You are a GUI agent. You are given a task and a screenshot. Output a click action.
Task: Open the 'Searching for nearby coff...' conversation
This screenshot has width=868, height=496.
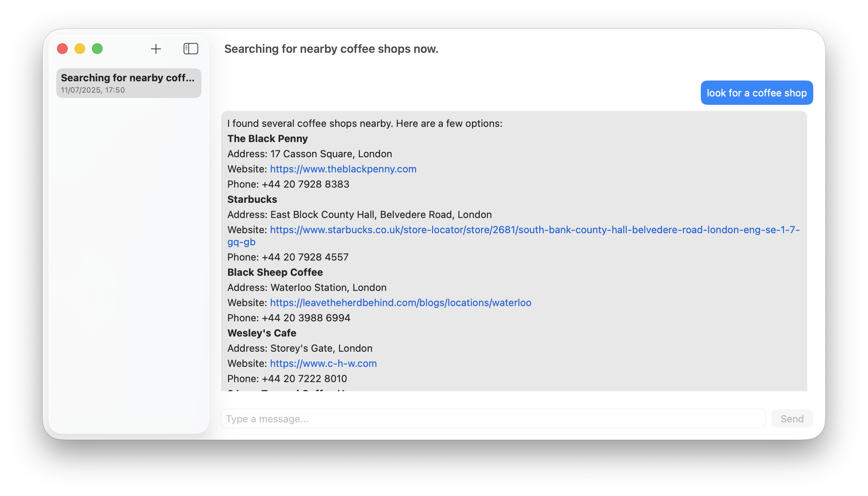coord(128,83)
